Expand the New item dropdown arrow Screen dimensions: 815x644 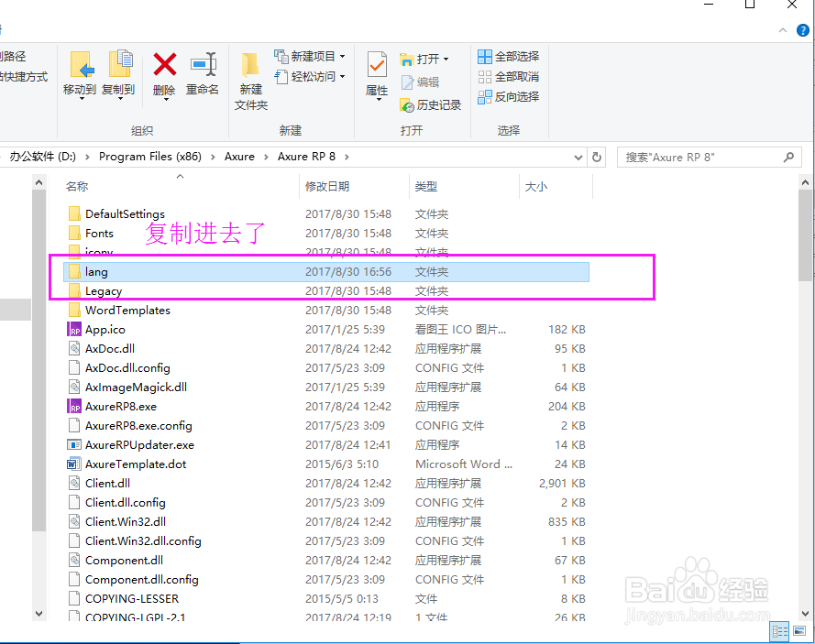point(343,56)
